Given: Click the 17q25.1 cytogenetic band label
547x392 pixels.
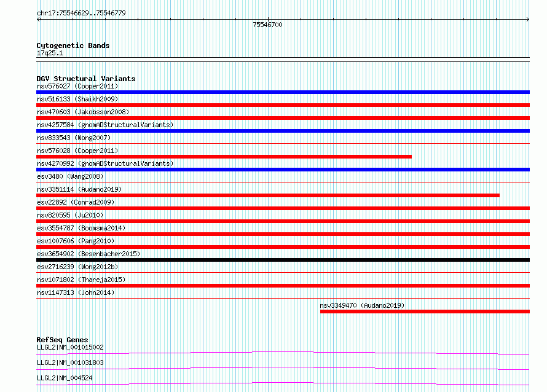Looking at the screenshot, I should click(x=50, y=53).
